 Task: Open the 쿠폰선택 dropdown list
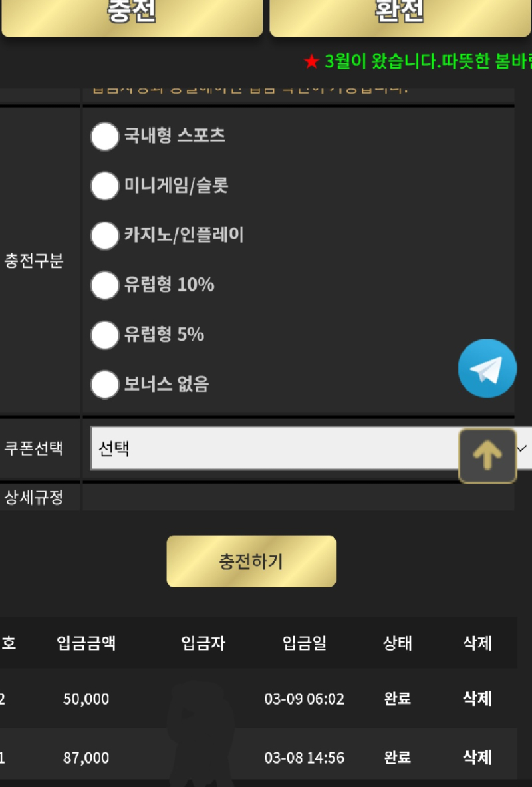pos(311,448)
